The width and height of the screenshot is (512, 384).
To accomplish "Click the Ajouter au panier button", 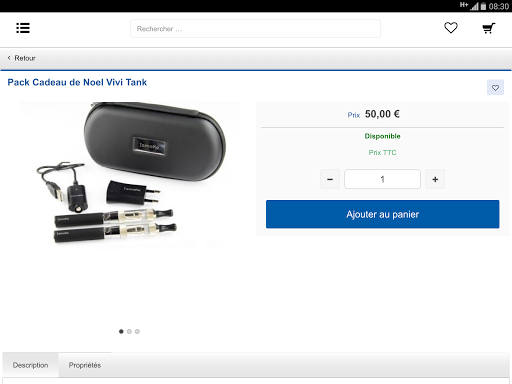I will [382, 214].
